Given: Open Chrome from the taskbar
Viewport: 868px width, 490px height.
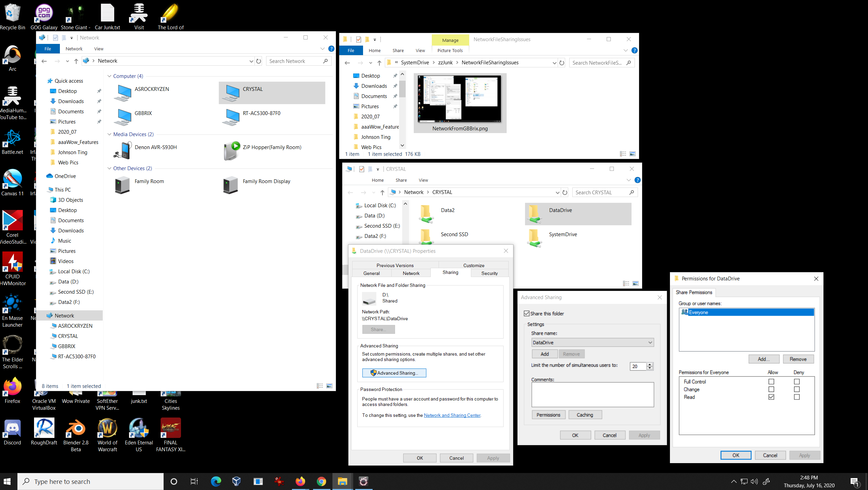Looking at the screenshot, I should click(x=321, y=481).
